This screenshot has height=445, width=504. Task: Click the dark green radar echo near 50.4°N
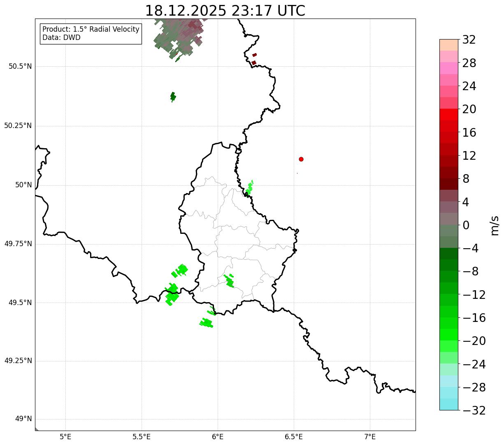tap(173, 97)
